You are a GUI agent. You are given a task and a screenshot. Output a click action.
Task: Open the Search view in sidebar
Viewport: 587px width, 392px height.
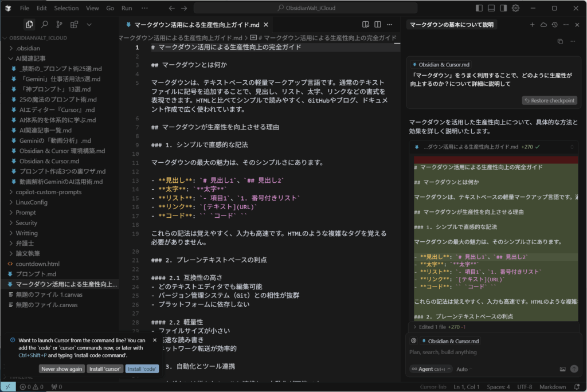tap(44, 25)
